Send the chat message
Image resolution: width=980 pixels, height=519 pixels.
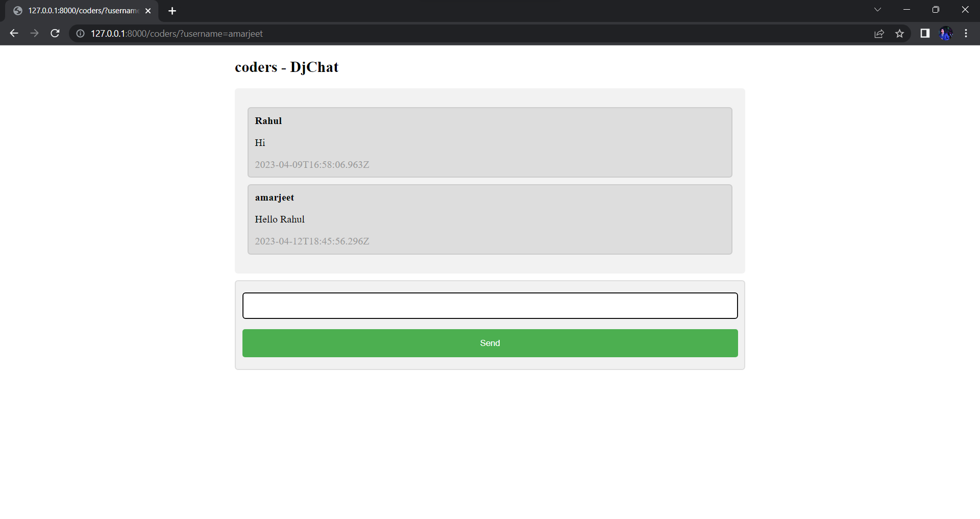pos(490,343)
